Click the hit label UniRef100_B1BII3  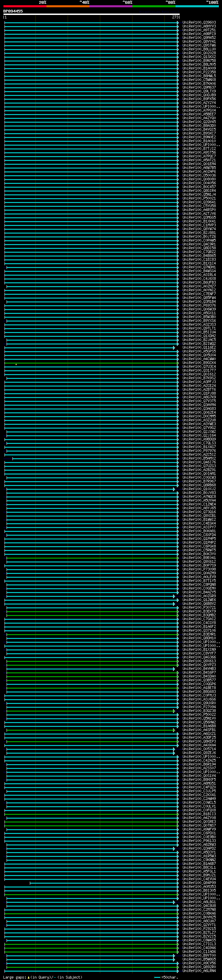[199, 815]
